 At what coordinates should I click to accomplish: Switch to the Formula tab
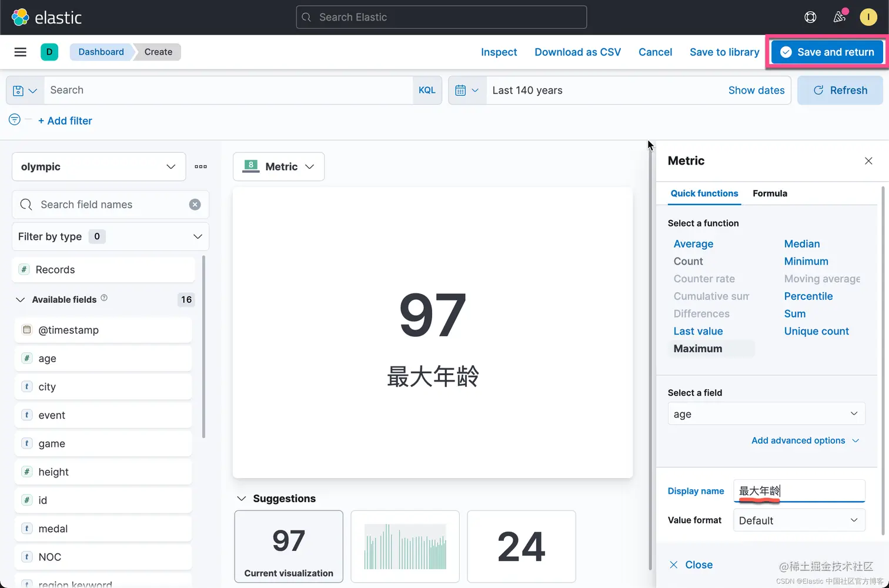coord(770,193)
